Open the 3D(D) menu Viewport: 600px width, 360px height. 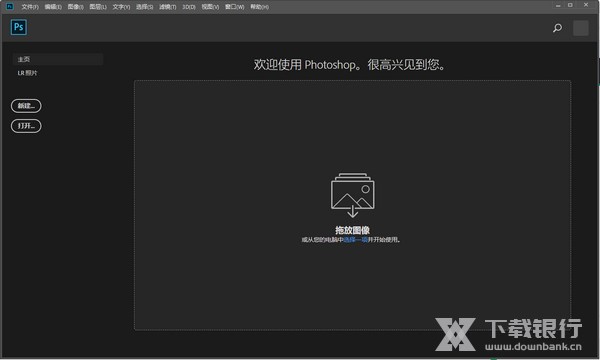(189, 7)
